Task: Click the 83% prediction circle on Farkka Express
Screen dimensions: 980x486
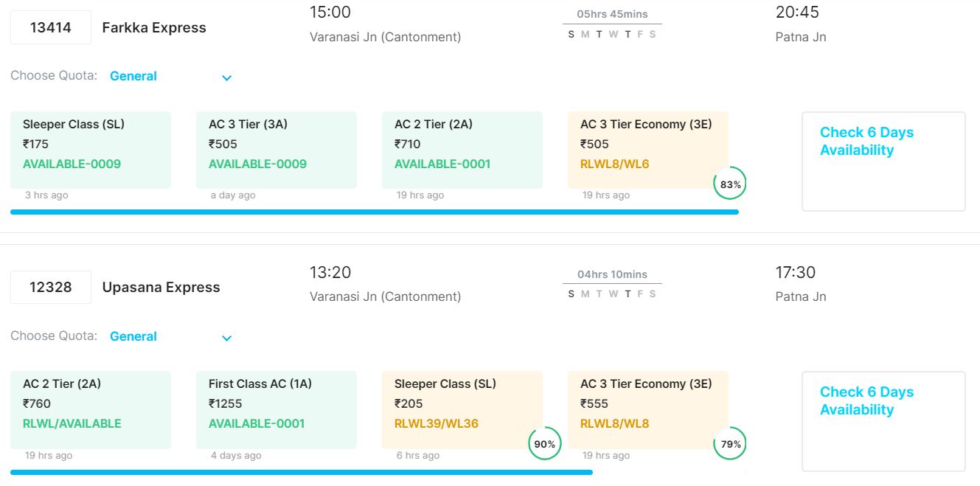Action: click(x=730, y=184)
